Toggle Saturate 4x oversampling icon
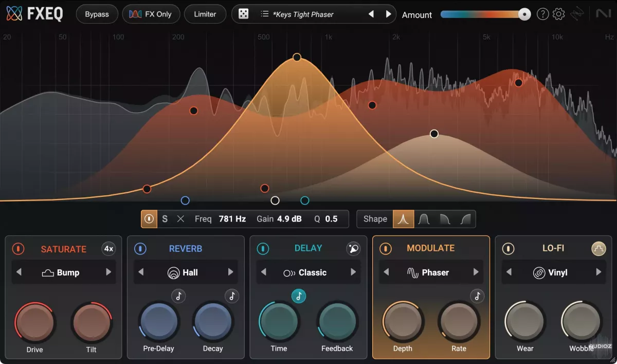617x364 pixels. pos(108,249)
